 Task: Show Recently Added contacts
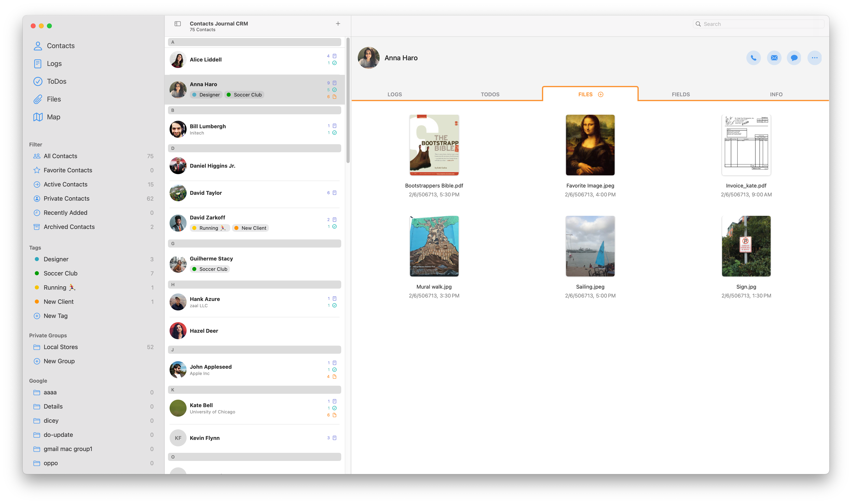pos(93,213)
